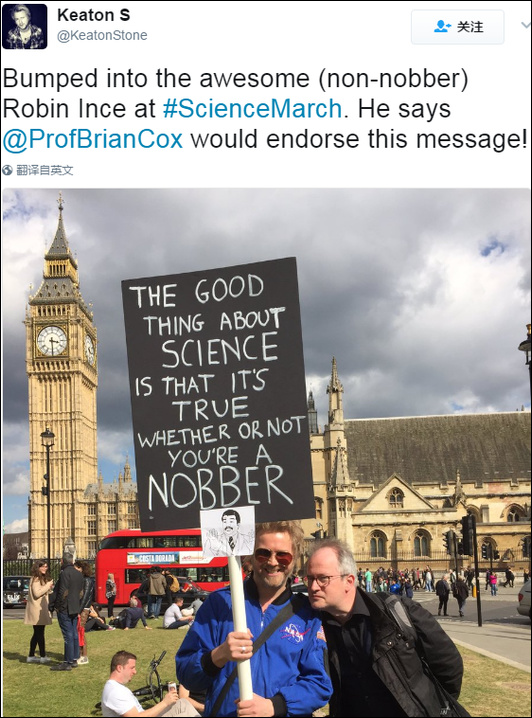Click the tweet text body
Image resolution: width=532 pixels, height=718 pixels.
pyautogui.click(x=265, y=109)
